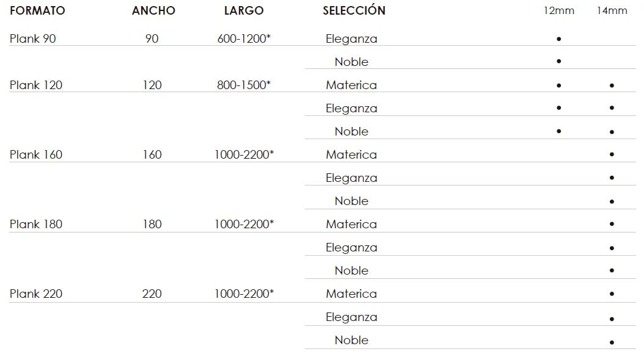Select the Plank 160 format label
The image size is (644, 357).
[36, 155]
